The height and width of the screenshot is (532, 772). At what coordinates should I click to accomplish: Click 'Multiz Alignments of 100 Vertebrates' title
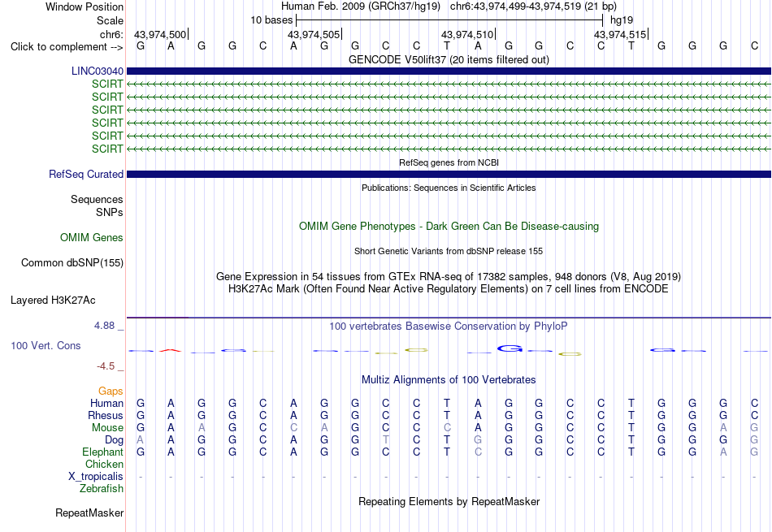coord(449,380)
